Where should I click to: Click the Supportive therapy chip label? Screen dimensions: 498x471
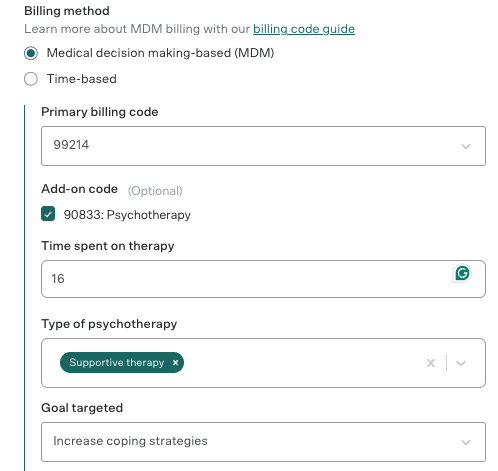pyautogui.click(x=117, y=362)
